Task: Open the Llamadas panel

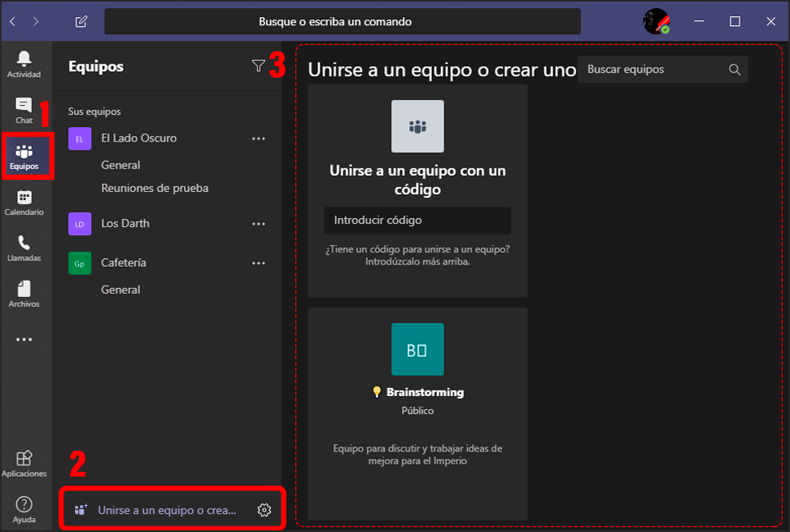Action: point(25,248)
